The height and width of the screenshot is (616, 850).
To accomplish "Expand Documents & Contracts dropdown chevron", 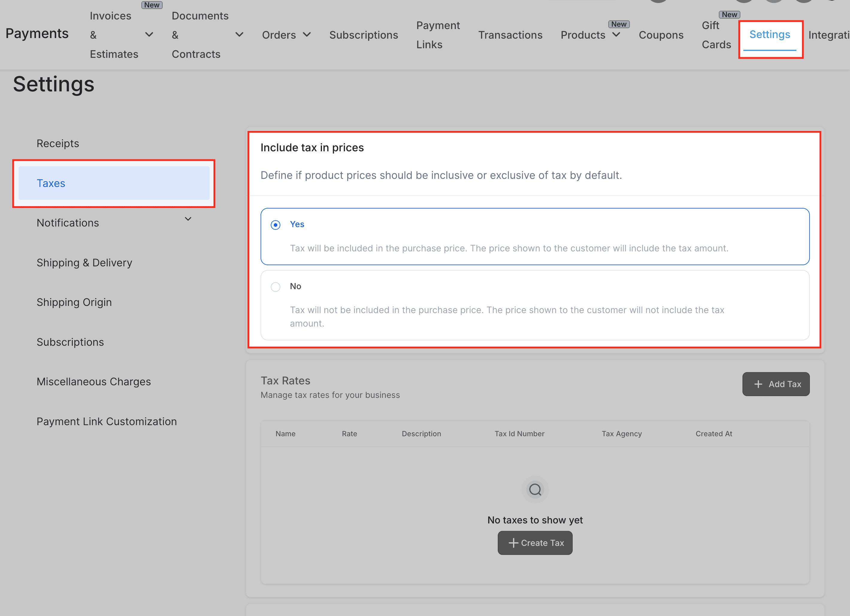I will click(239, 35).
